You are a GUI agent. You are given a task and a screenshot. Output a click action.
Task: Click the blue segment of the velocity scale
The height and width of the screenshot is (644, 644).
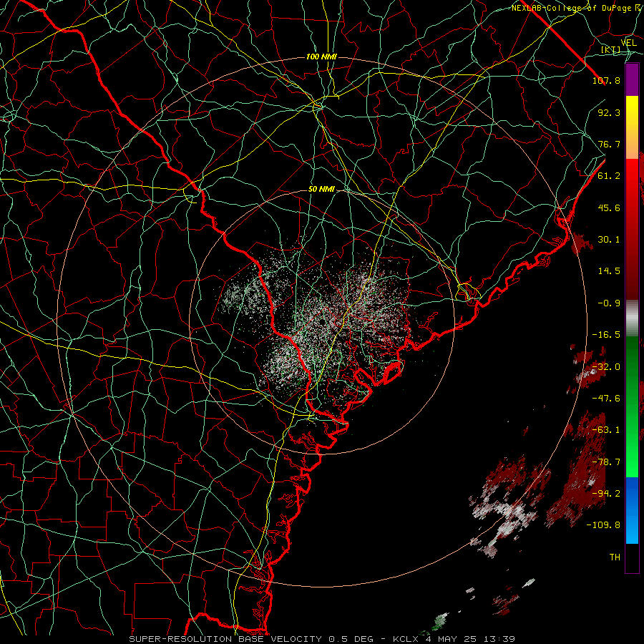[632, 510]
